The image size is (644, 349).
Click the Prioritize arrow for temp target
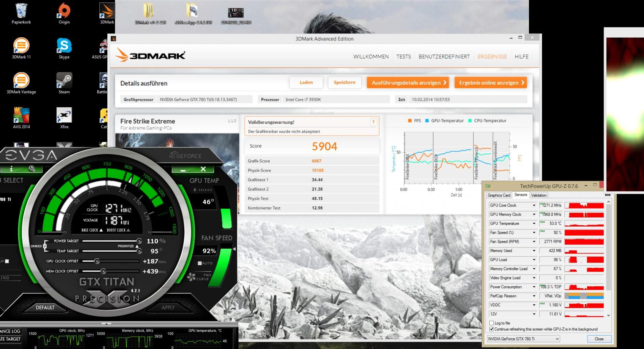click(x=137, y=246)
